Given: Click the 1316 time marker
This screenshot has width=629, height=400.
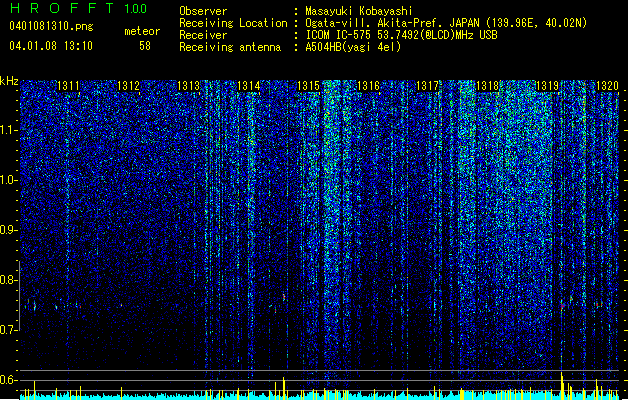Looking at the screenshot, I should pyautogui.click(x=368, y=86).
